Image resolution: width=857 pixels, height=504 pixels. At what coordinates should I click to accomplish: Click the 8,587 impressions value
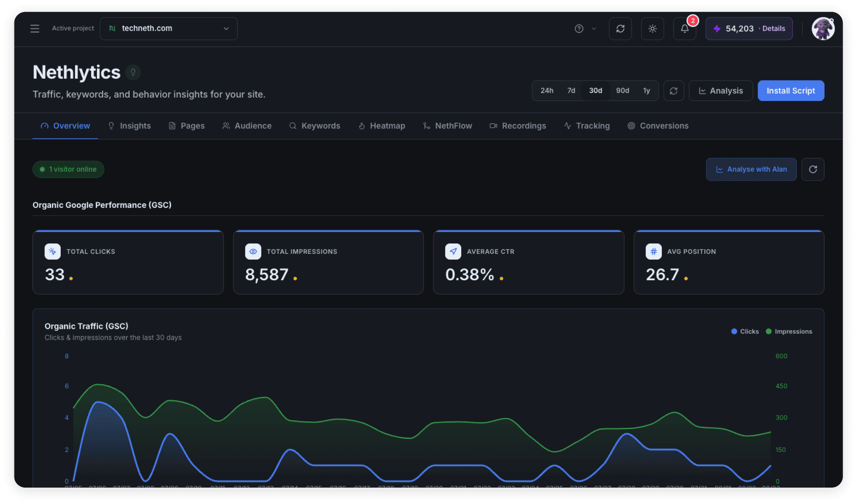click(267, 275)
